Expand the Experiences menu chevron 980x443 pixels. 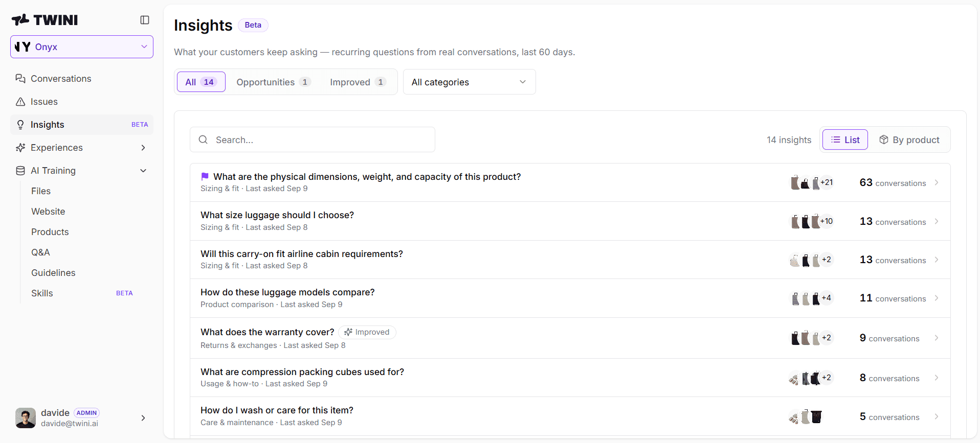(x=143, y=148)
